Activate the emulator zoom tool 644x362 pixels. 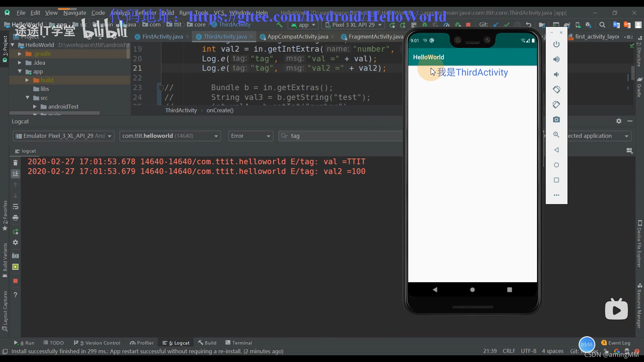556,135
